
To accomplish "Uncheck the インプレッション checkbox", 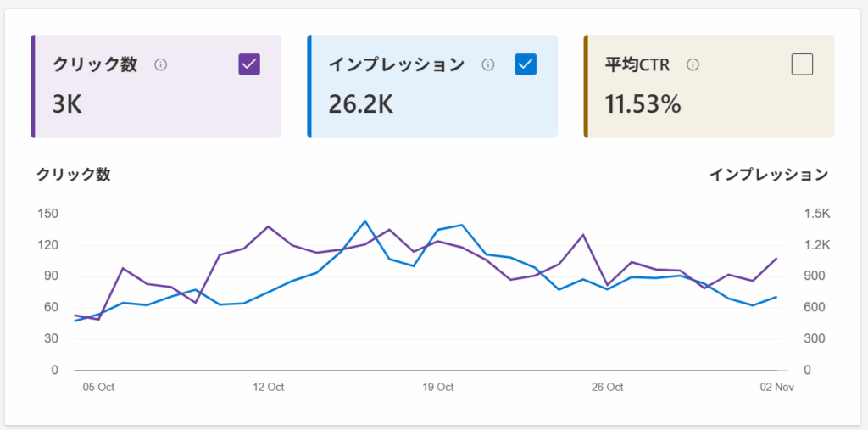I will click(x=526, y=64).
